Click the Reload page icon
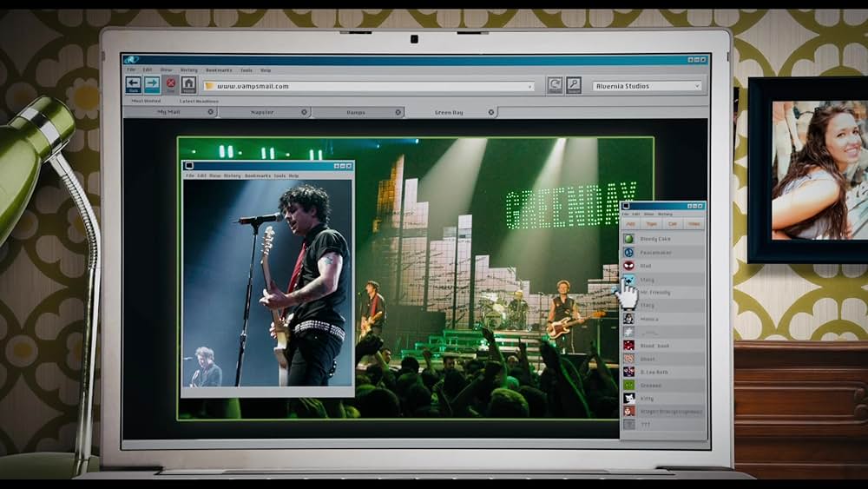 tap(555, 85)
